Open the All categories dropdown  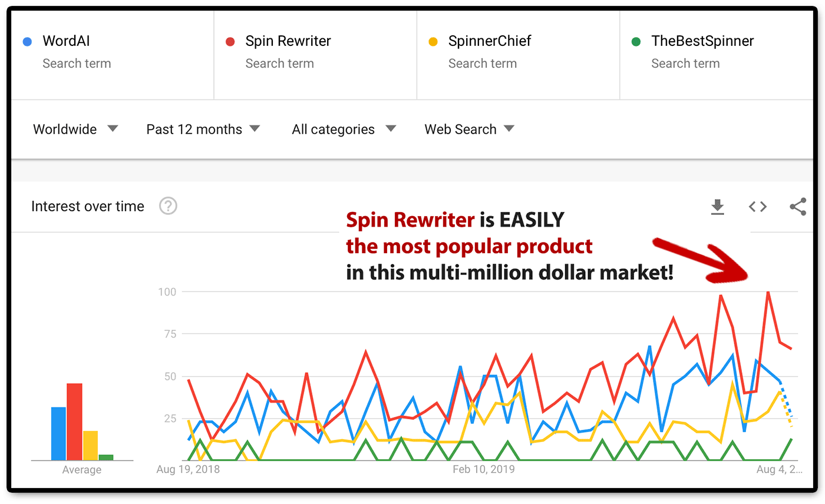point(343,129)
